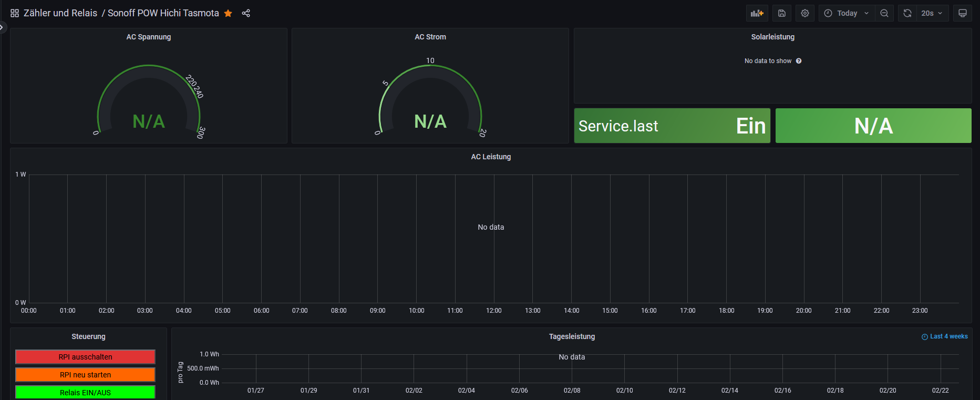980x400 pixels.
Task: Save the dashboard with the floppy icon
Action: point(782,14)
